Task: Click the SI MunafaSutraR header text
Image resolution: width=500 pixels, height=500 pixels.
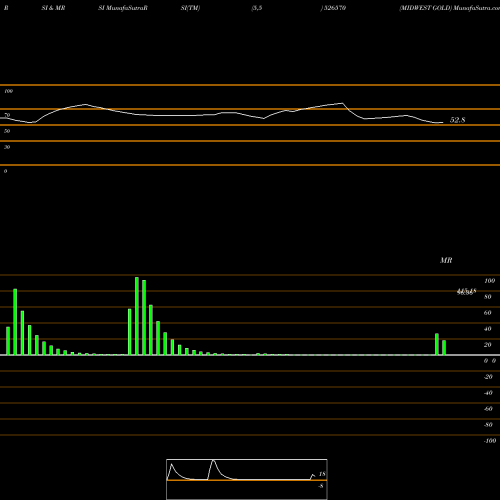Action: 123,8
